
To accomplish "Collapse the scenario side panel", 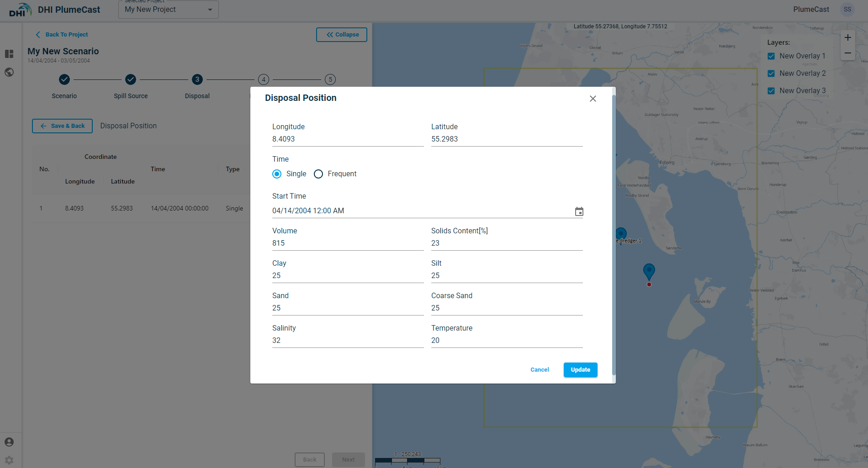I will tap(341, 35).
